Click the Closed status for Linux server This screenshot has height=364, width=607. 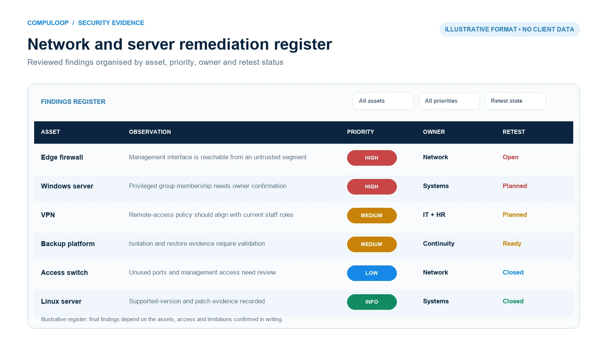tap(513, 301)
